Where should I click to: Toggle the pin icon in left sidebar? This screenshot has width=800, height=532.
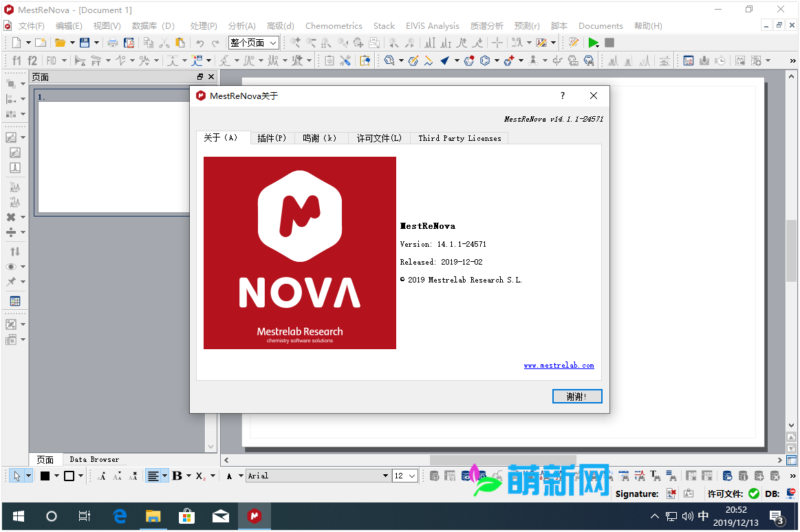[11, 282]
